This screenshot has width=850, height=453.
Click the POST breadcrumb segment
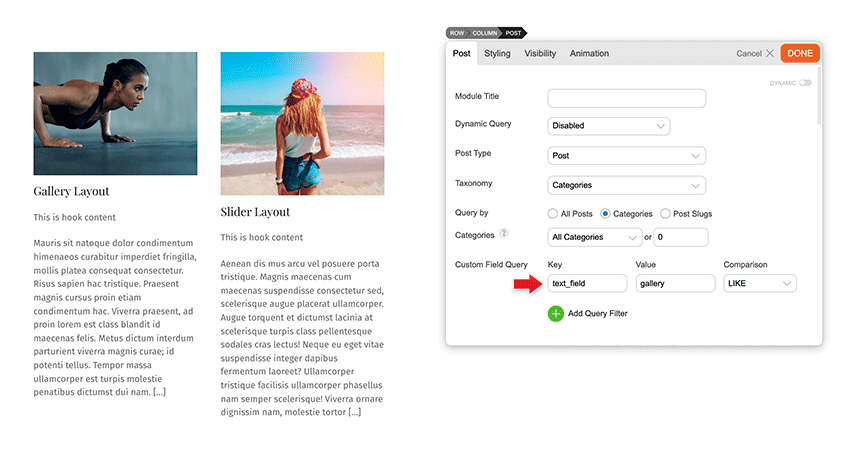pos(513,33)
